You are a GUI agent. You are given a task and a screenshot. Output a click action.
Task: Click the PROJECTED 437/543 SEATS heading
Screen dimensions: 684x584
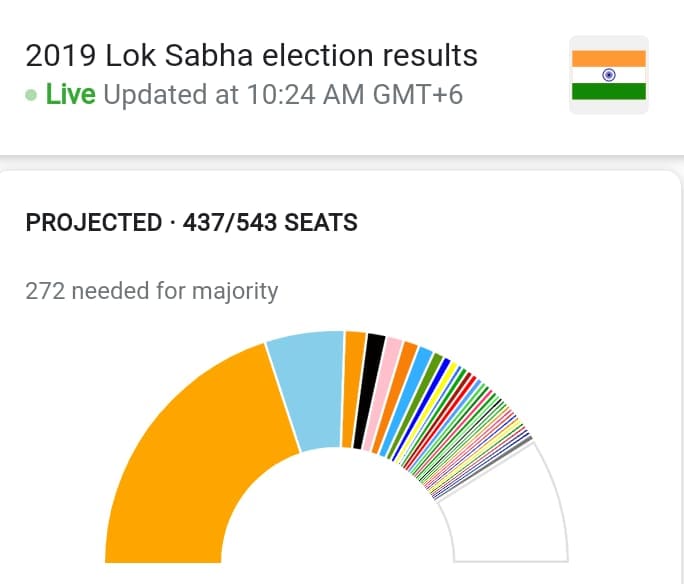coord(192,222)
